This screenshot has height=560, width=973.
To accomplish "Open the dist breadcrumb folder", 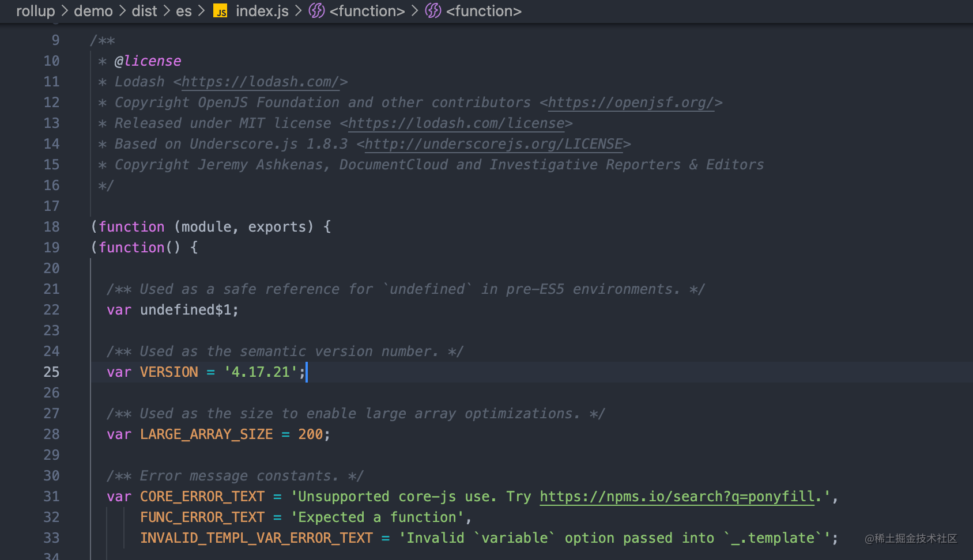I will click(x=144, y=11).
